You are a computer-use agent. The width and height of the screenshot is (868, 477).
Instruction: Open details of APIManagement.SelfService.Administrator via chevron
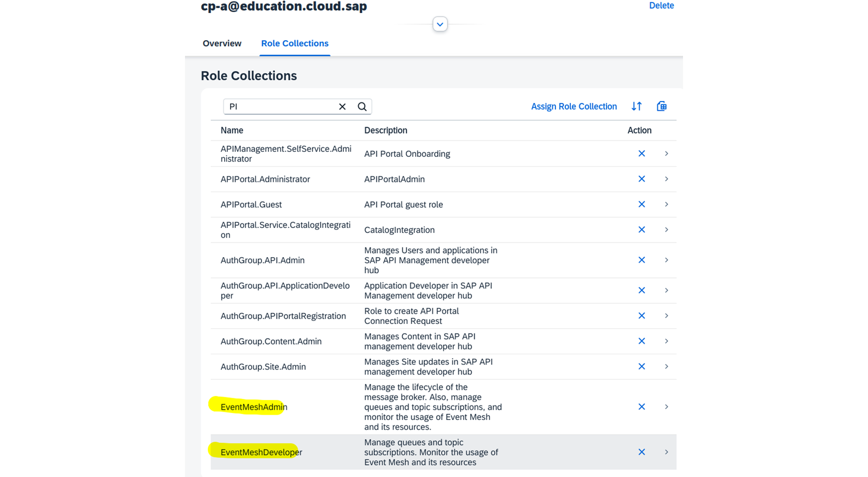(x=666, y=154)
